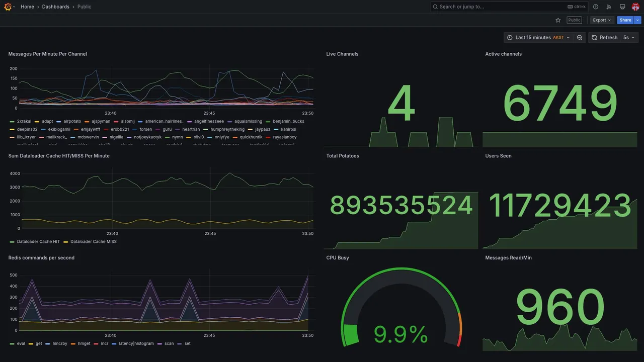Screen dimensions: 644x362
Task: Expand the Share button arrow options
Action: (638, 20)
